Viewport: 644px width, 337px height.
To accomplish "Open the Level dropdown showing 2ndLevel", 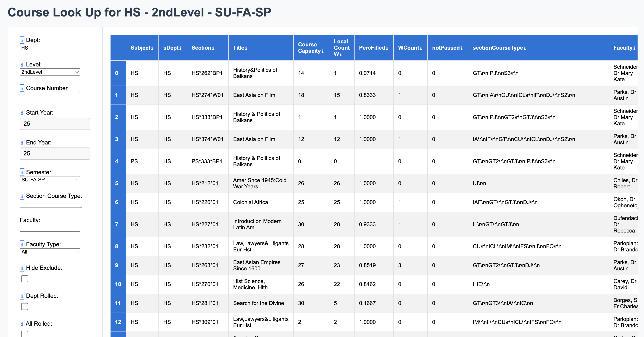I will [x=50, y=72].
